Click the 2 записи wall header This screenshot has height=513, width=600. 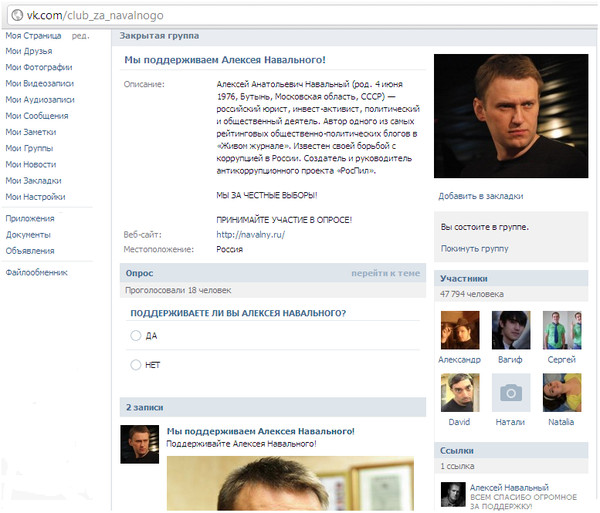point(273,407)
